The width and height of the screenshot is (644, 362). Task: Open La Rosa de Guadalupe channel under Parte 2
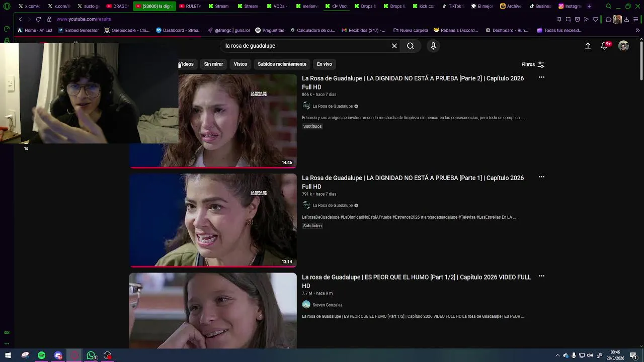pos(333,106)
